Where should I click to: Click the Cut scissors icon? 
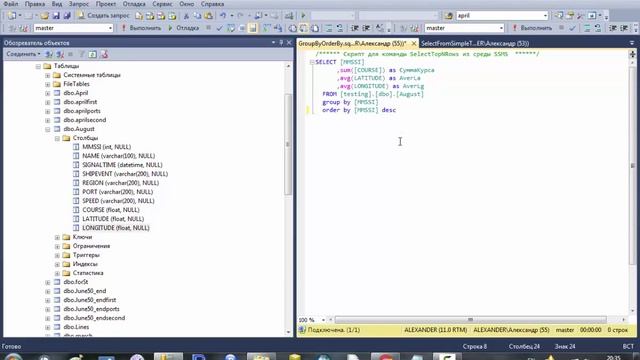point(186,16)
